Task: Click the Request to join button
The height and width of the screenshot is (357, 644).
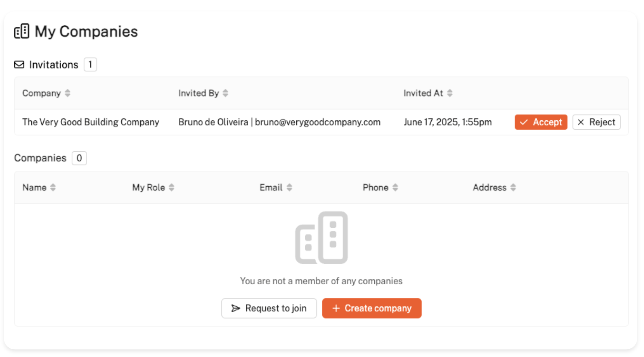Action: tap(269, 308)
